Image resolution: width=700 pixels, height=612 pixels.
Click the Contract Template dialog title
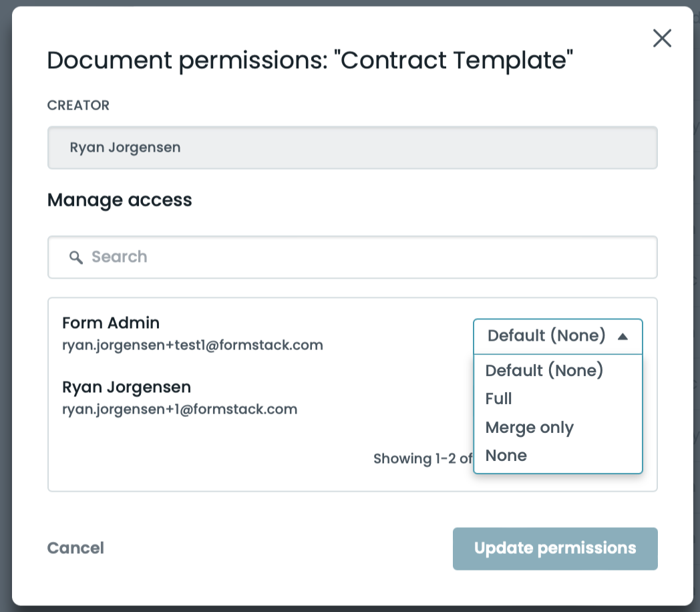311,61
